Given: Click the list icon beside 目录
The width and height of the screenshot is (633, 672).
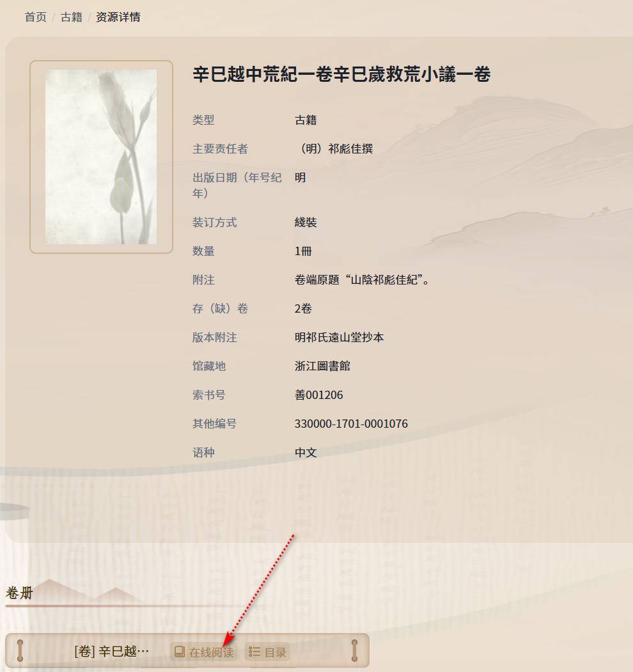Looking at the screenshot, I should click(254, 652).
